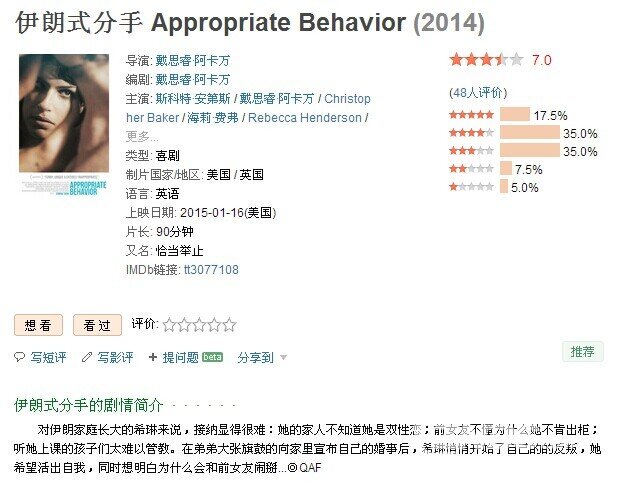This screenshot has height=490, width=623.
Task: Click the speech bubble icon beside 写短评
Action: tap(19, 357)
